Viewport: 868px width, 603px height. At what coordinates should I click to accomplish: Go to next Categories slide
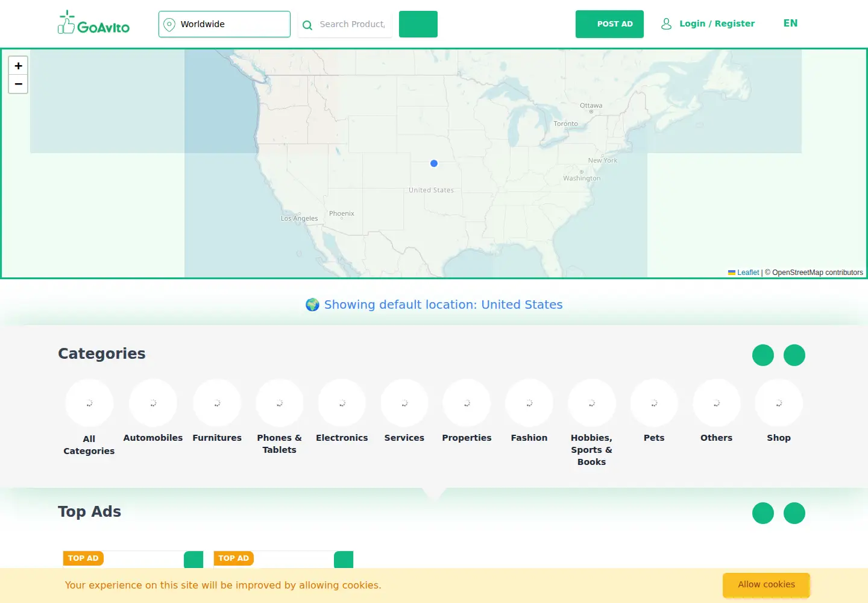click(x=794, y=355)
